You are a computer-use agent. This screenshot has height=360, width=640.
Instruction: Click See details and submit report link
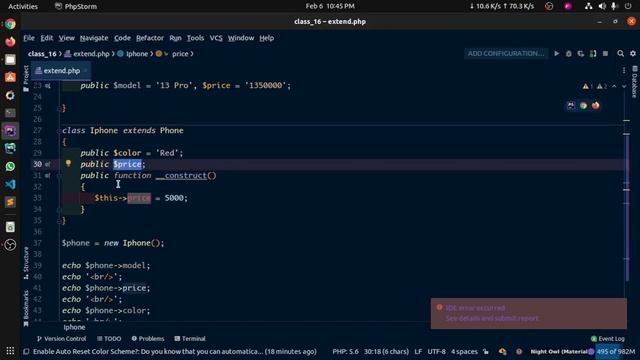(x=492, y=318)
